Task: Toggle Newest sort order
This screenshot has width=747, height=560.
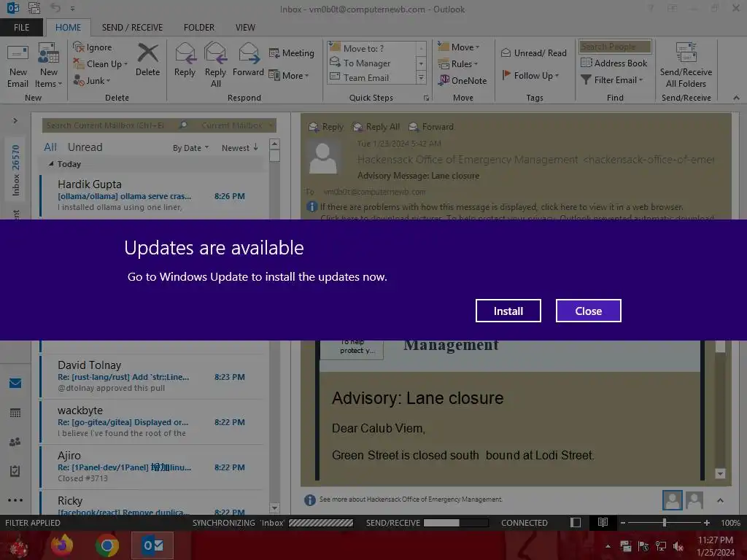Action: click(239, 148)
